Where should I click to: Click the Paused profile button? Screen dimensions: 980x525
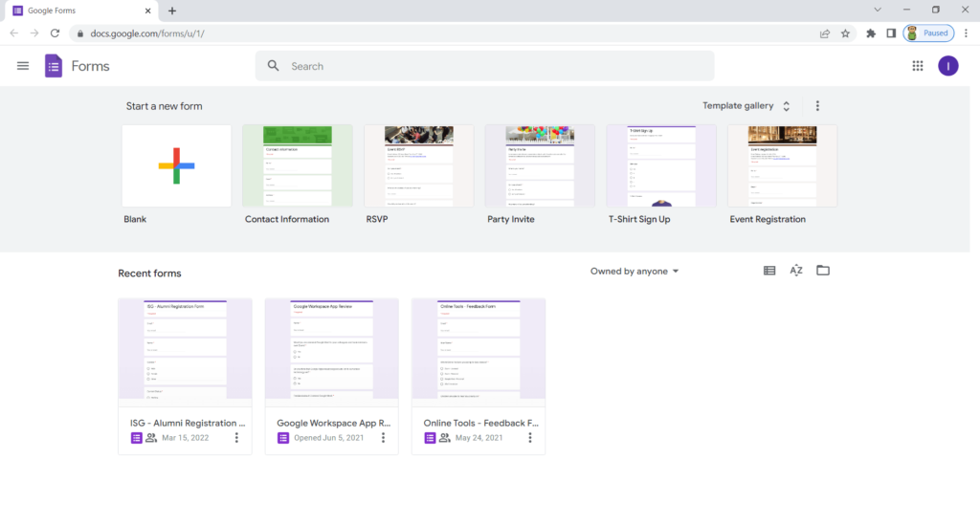click(928, 33)
